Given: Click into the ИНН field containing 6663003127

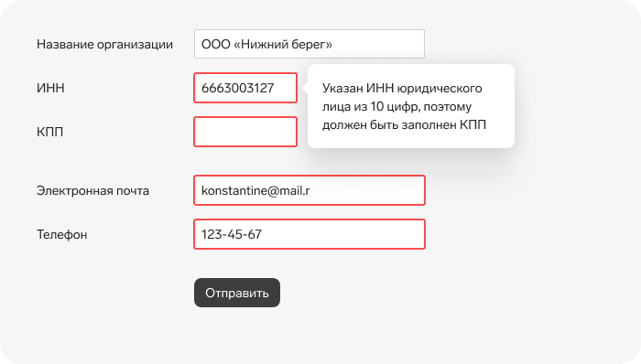Looking at the screenshot, I should (x=245, y=88).
